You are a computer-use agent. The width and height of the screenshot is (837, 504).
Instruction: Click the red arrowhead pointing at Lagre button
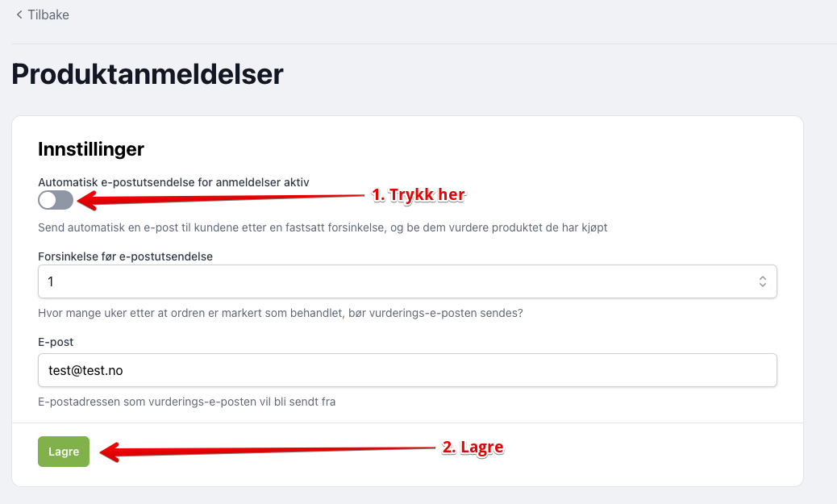coord(110,452)
